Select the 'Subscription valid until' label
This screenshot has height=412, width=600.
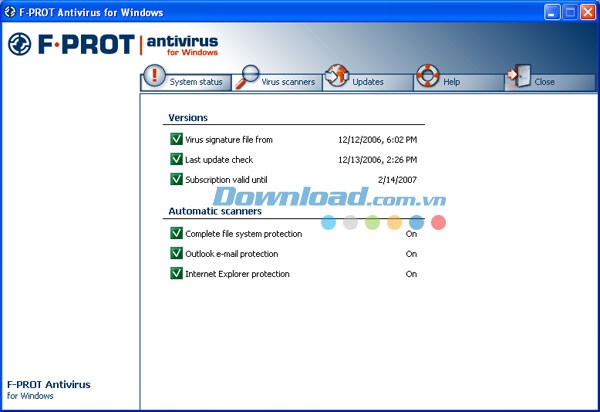(226, 180)
